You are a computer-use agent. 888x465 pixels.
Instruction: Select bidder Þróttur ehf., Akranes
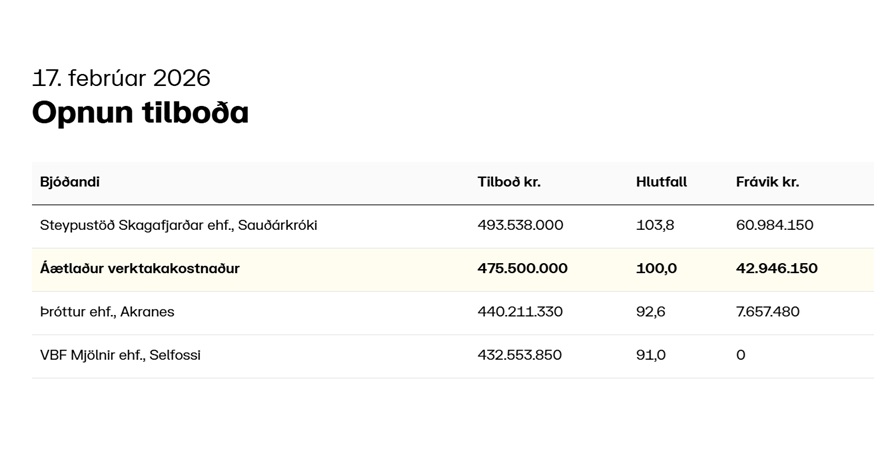(x=107, y=312)
